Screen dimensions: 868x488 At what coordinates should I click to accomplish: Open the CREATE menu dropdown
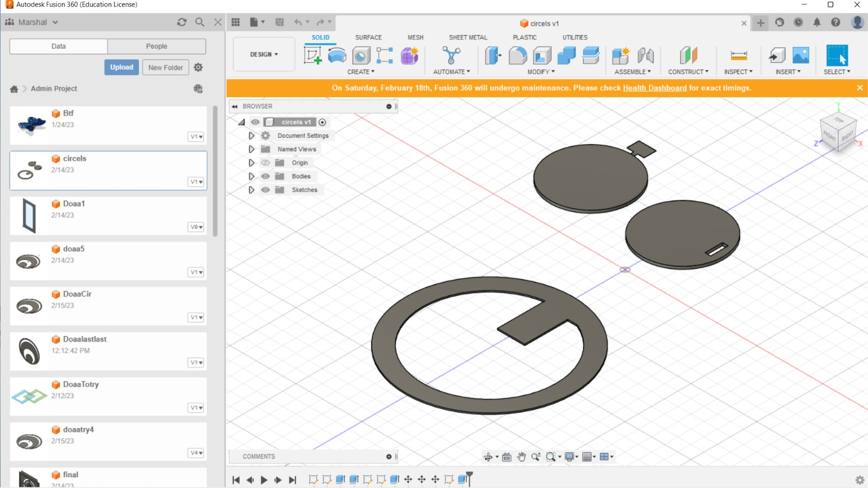click(x=361, y=72)
